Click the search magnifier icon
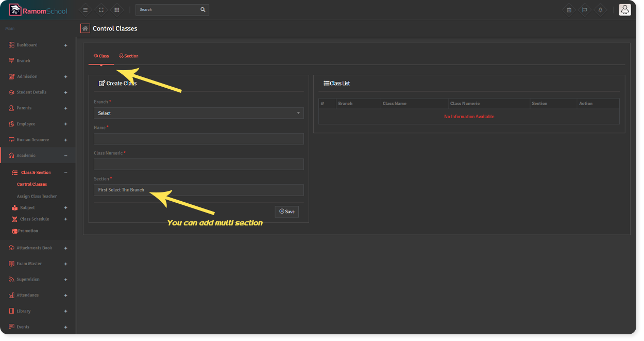 pos(203,10)
